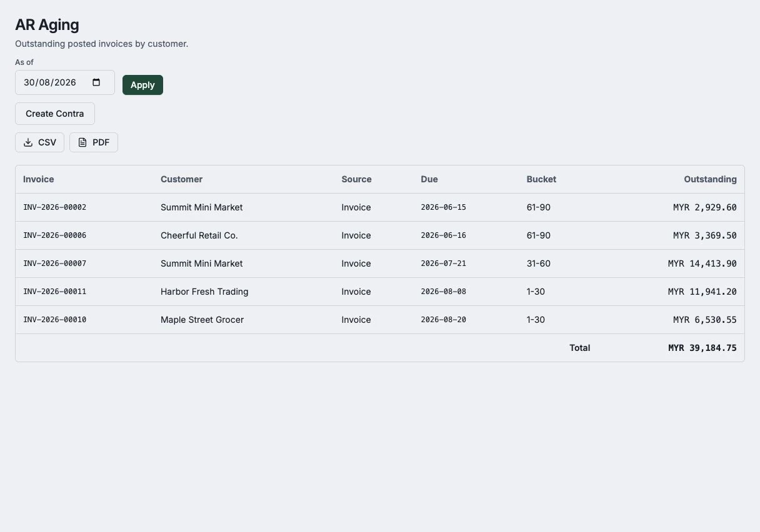
Task: Click the Total label in footer row
Action: click(x=579, y=348)
